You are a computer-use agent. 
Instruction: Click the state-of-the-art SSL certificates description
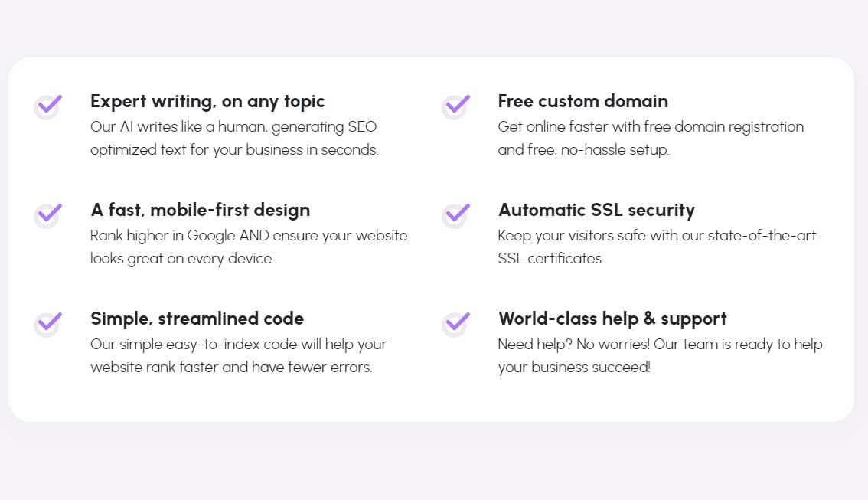point(657,247)
